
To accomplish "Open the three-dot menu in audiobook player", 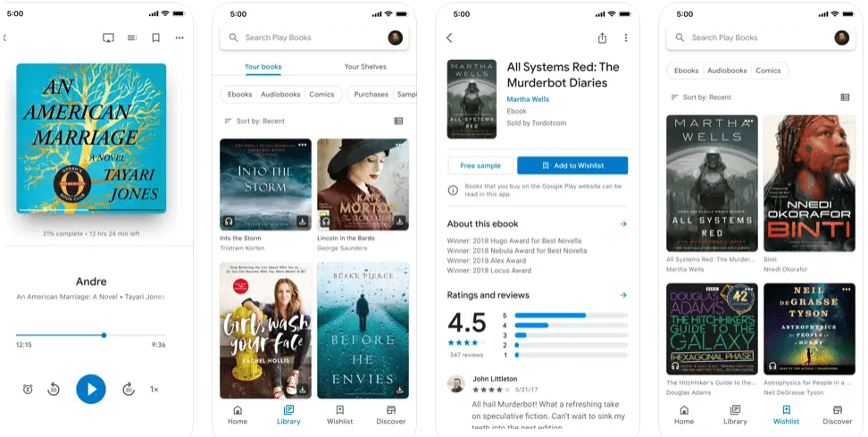I will (x=179, y=38).
